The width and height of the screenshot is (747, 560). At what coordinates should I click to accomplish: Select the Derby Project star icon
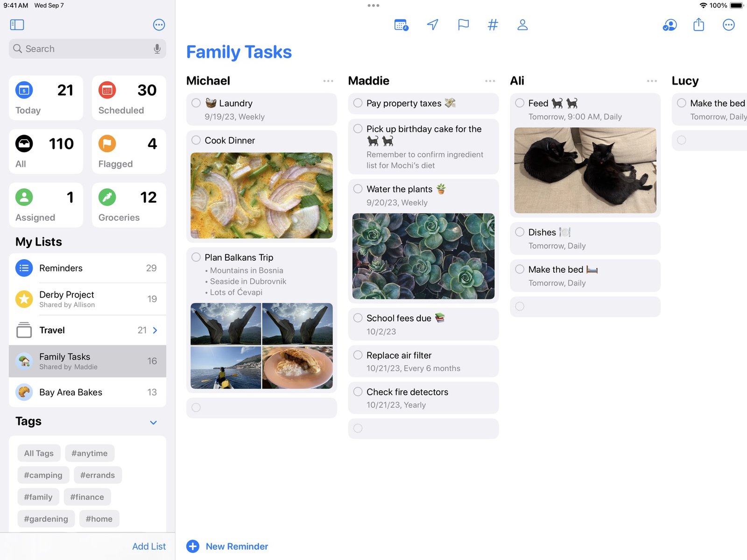point(24,299)
